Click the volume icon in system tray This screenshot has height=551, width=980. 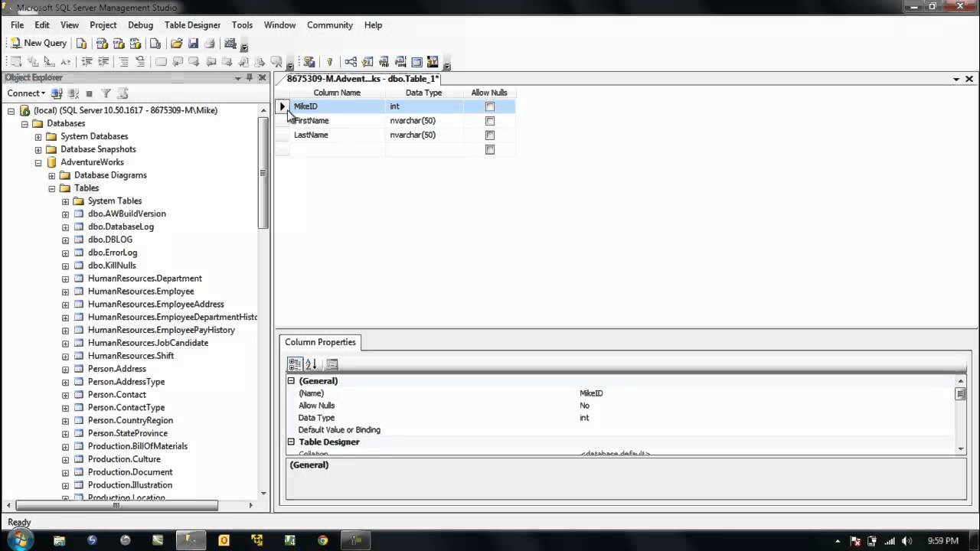pos(907,541)
